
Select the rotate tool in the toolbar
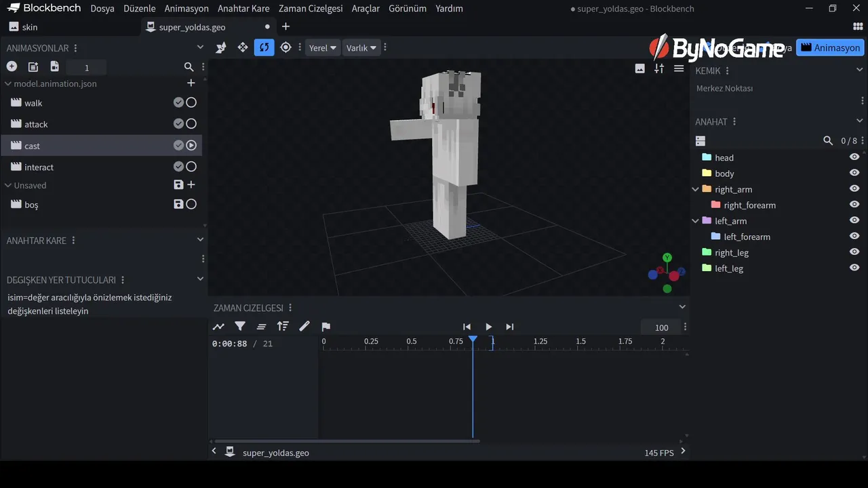pyautogui.click(x=264, y=47)
